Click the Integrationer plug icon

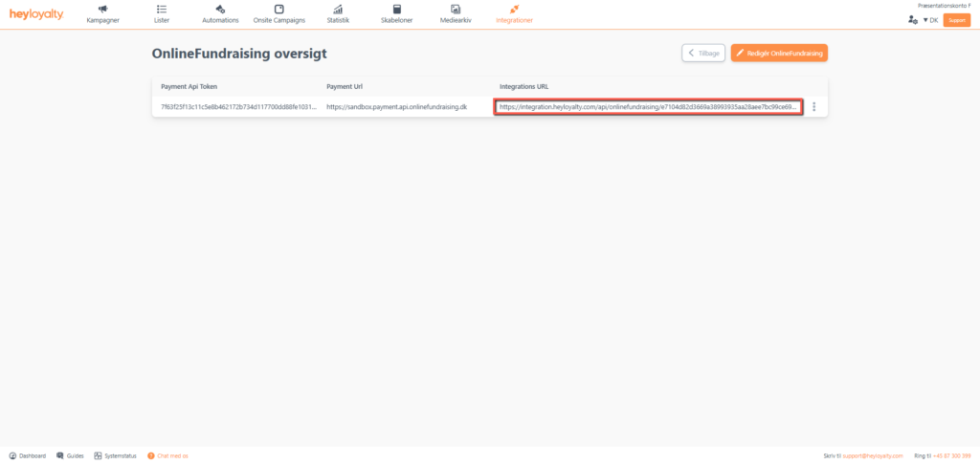click(514, 10)
